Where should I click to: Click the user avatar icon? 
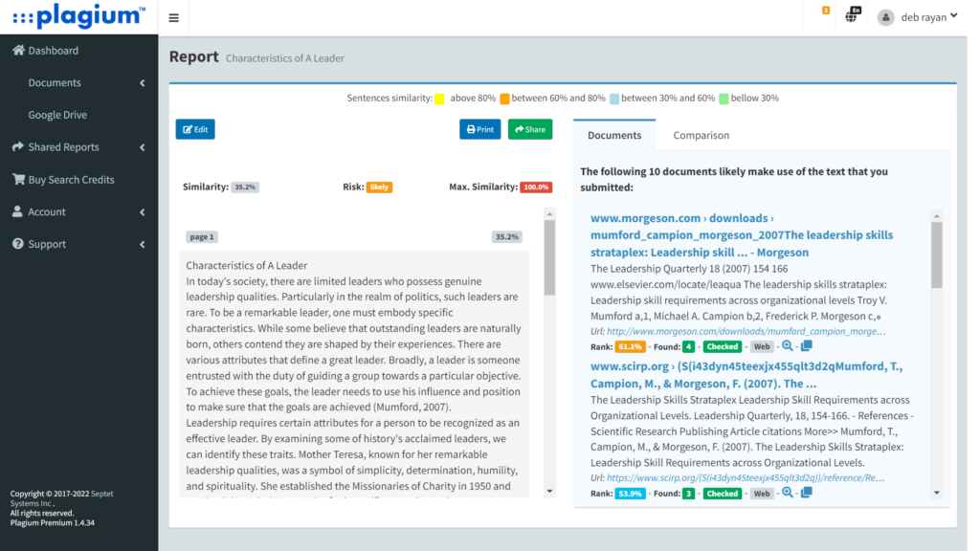(885, 17)
